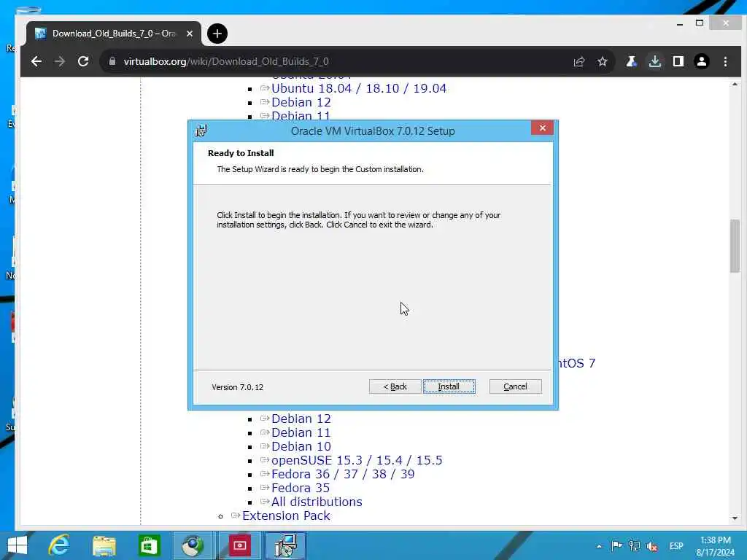Image resolution: width=747 pixels, height=560 pixels.
Task: Open network tray icon
Action: [x=634, y=546]
